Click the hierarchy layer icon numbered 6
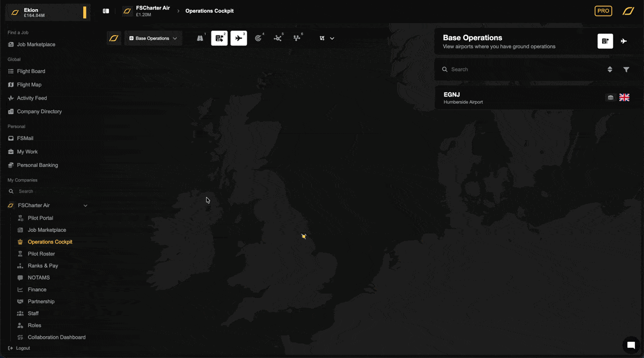Screen dimensions: 644x358 (297, 38)
